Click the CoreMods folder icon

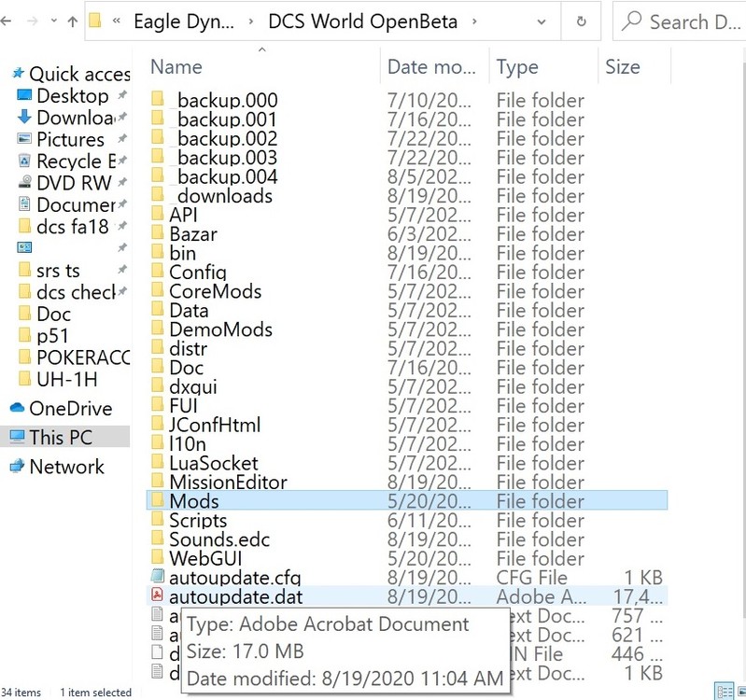158,289
